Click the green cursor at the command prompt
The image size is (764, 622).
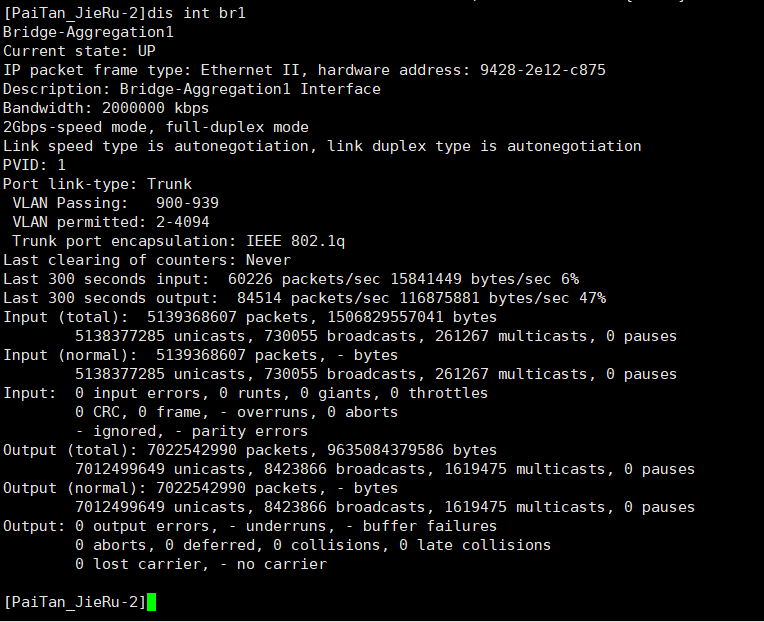pos(152,602)
